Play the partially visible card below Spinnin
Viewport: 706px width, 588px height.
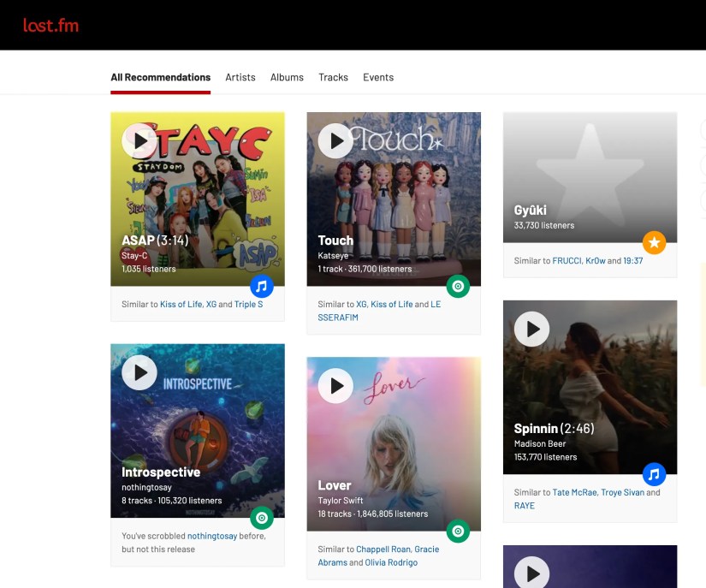[x=531, y=573]
